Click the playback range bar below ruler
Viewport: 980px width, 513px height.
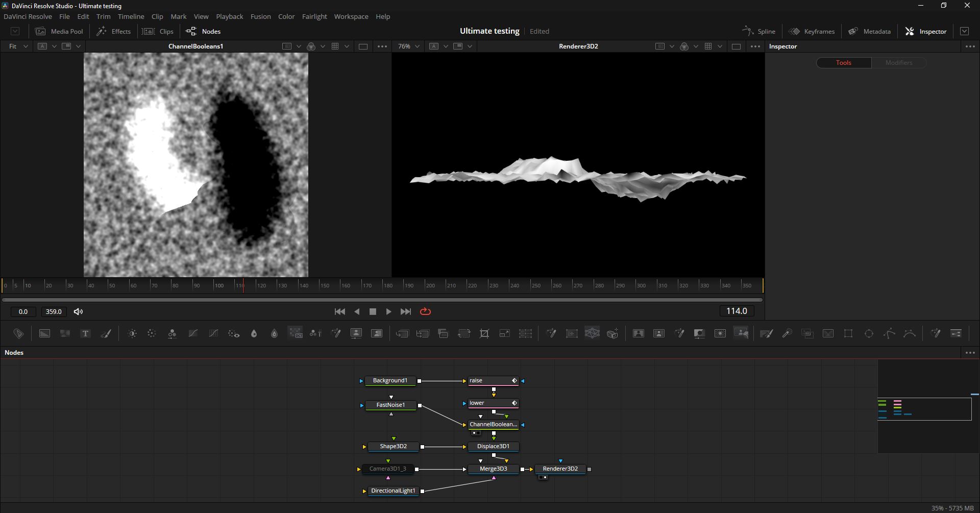(382, 300)
